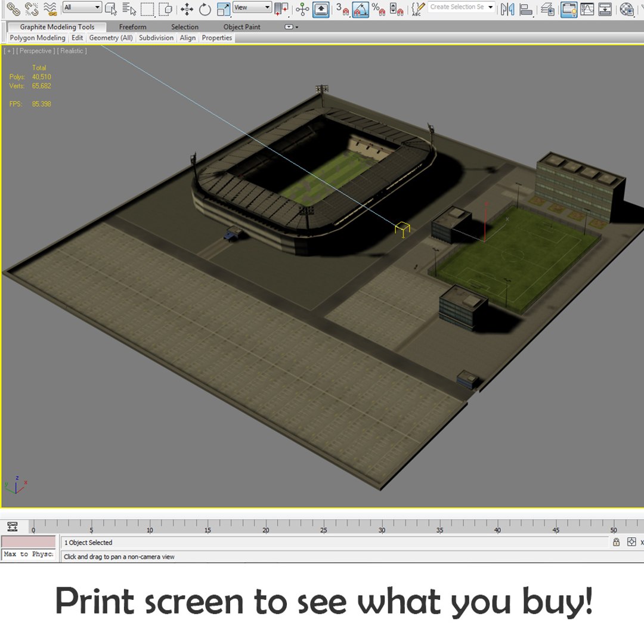Open the viewport Perspective view menu

coord(36,51)
